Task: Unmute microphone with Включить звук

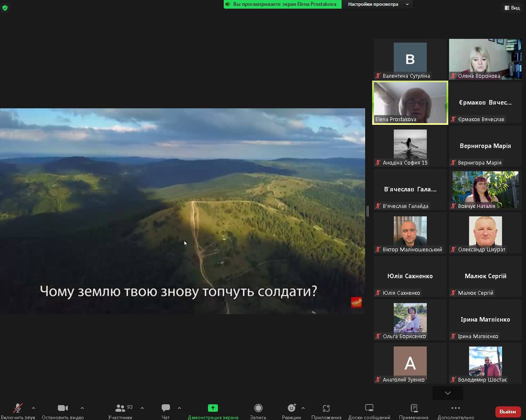Action: (x=18, y=408)
